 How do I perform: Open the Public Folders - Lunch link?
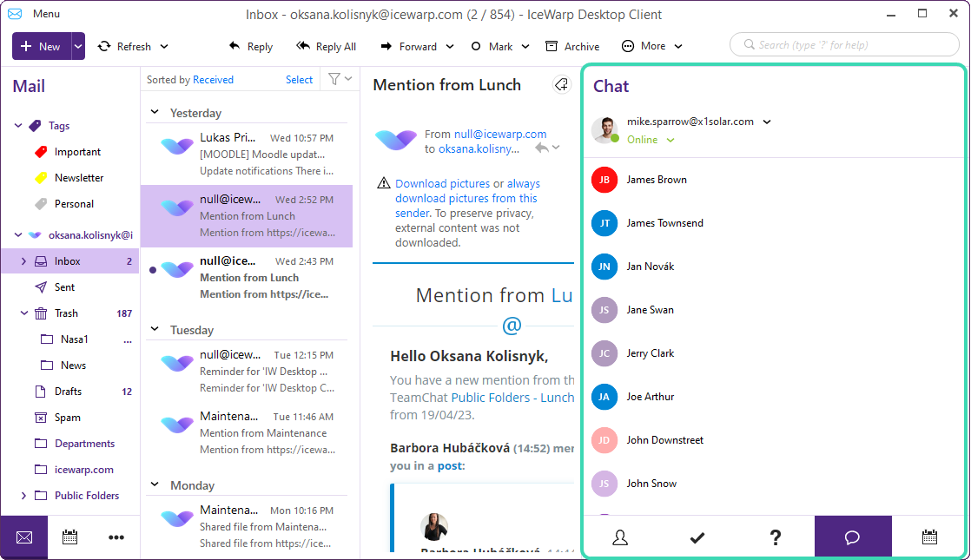(x=512, y=398)
